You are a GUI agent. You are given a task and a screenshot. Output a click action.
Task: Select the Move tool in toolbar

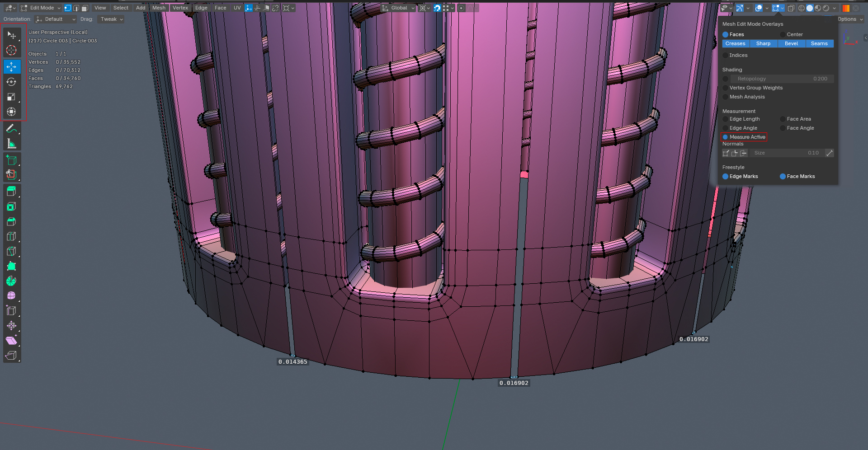12,66
